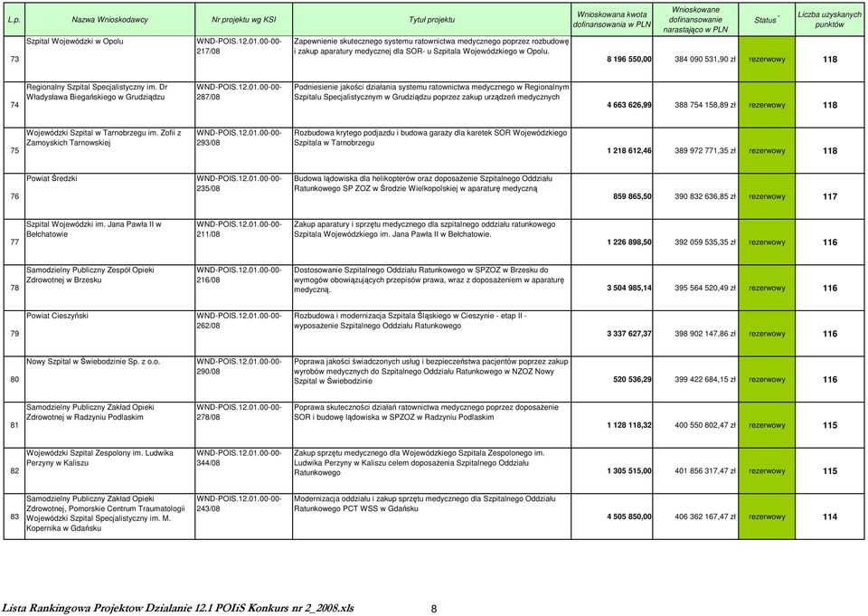This screenshot has height=616, width=868.
Task: Click amount '3 337 627,37'
Action: 629,334
